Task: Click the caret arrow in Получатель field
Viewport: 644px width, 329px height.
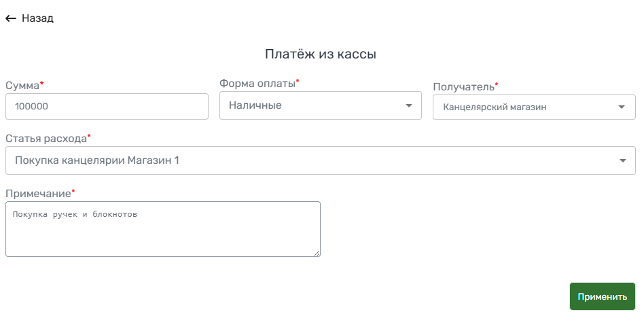Action: pos(622,107)
